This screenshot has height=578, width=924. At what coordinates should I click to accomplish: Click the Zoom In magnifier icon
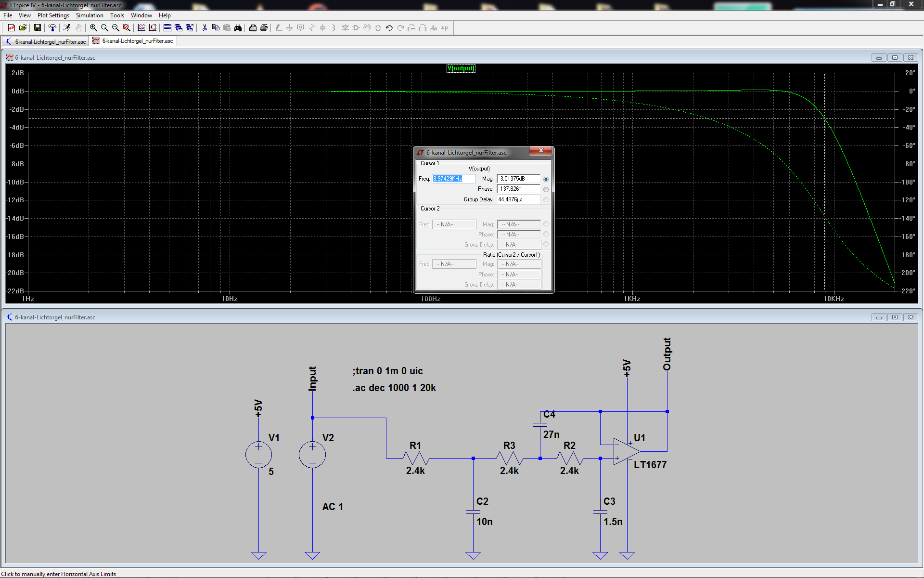[93, 28]
